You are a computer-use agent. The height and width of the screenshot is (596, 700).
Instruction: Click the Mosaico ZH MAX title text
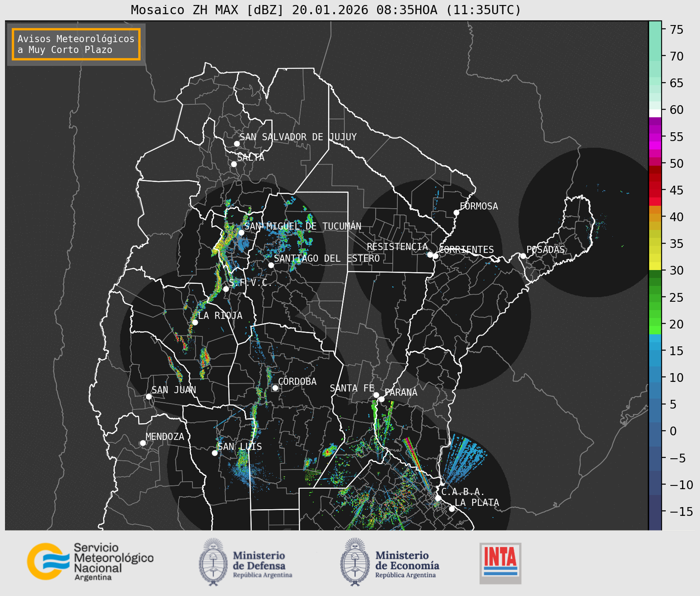tap(326, 10)
